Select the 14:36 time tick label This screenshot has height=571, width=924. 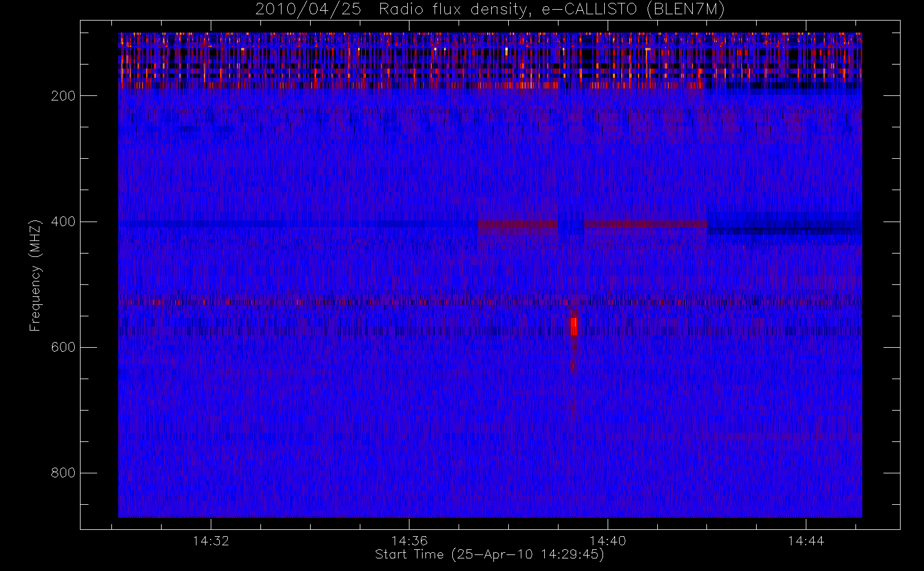point(409,541)
